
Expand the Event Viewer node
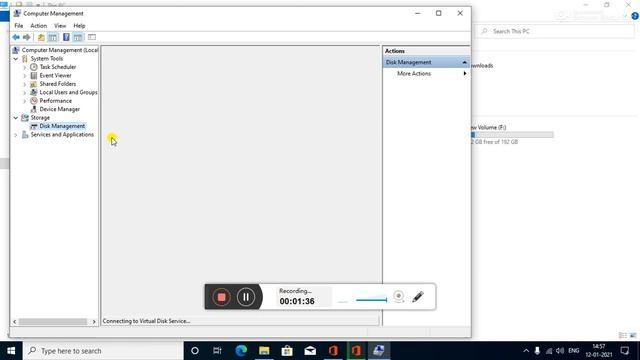tap(24, 76)
